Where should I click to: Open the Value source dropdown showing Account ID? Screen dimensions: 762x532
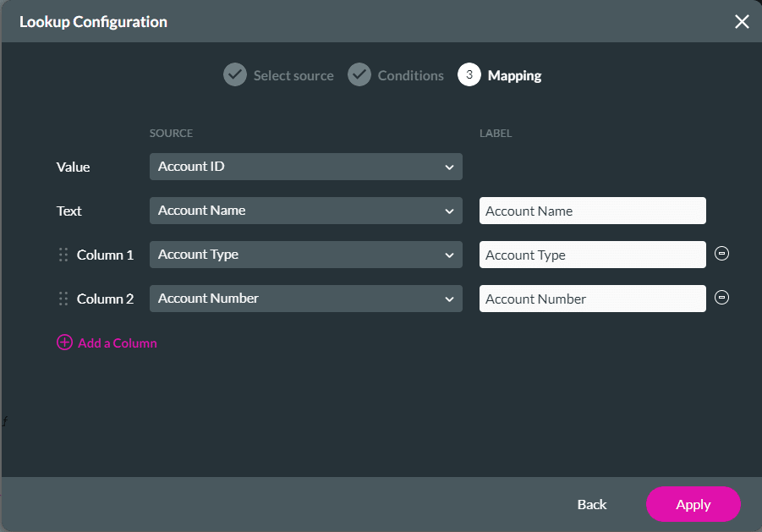305,166
